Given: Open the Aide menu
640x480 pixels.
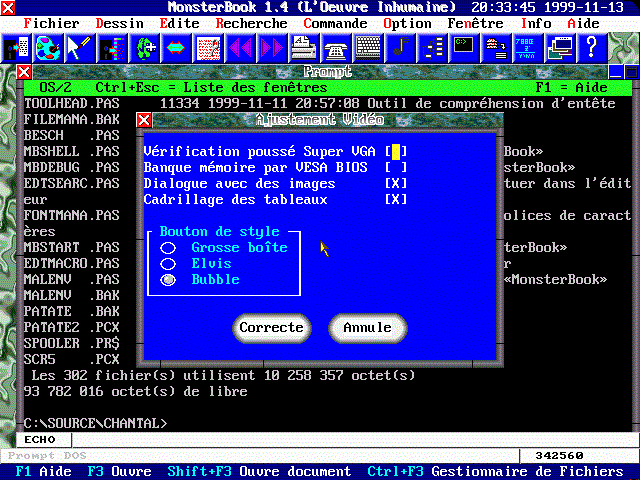Looking at the screenshot, I should (x=584, y=24).
